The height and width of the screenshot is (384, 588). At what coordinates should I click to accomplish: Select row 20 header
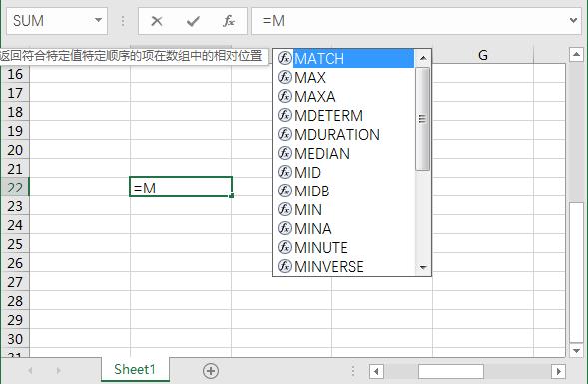(15, 150)
